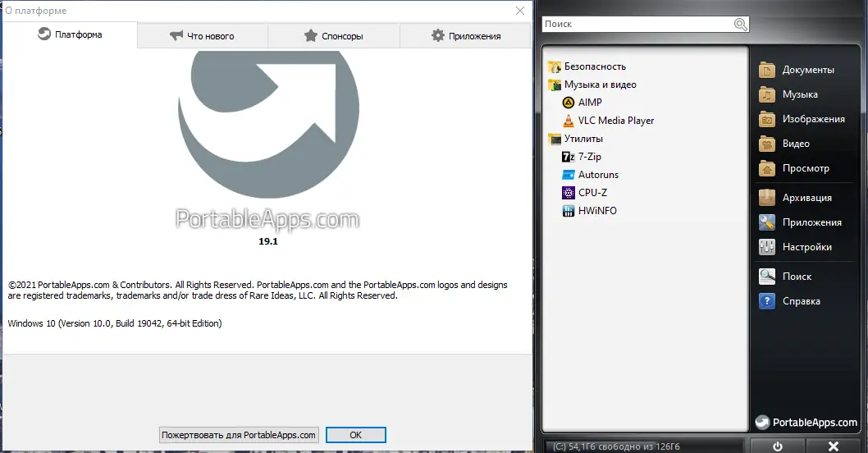Open the Архивация backup icon
This screenshot has width=868, height=453.
[x=767, y=198]
